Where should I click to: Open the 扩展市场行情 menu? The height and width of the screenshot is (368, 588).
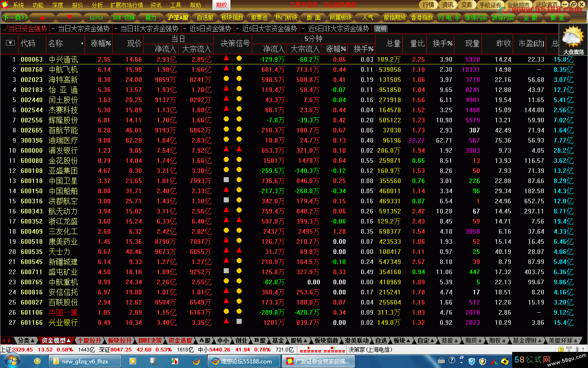(126, 6)
